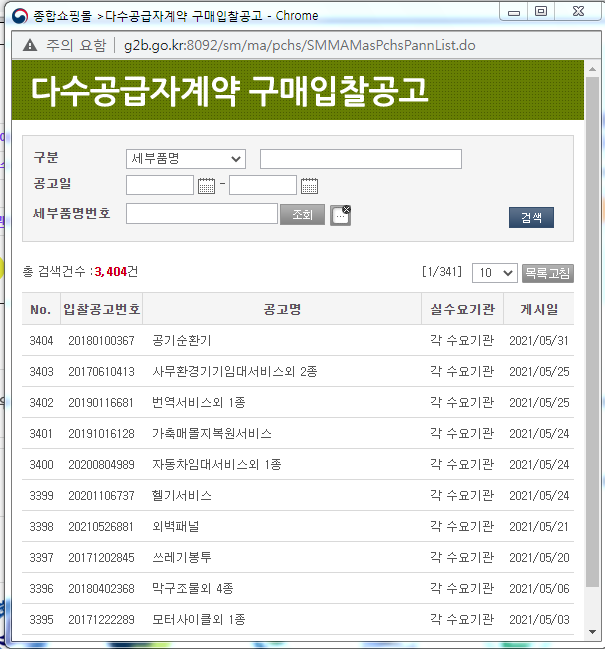Select bid number 20191016128

pyautogui.click(x=101, y=433)
